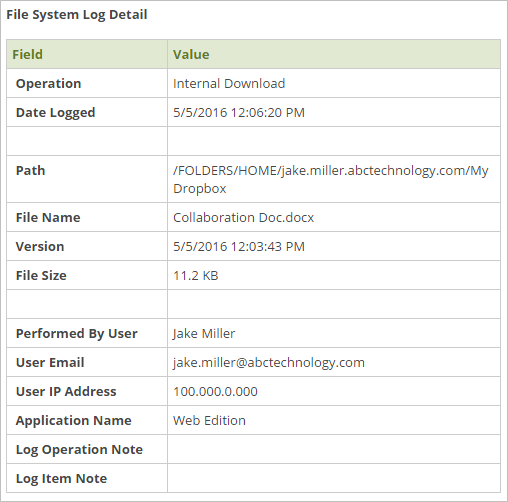Click the Jake Miller user name

point(204,333)
